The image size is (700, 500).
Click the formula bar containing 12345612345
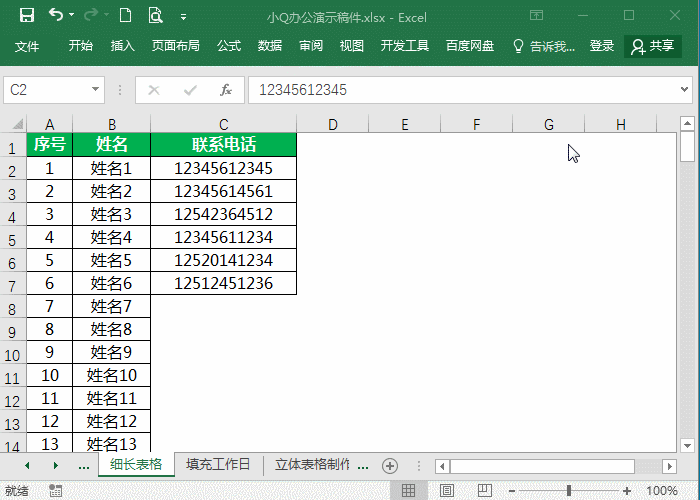coord(462,90)
